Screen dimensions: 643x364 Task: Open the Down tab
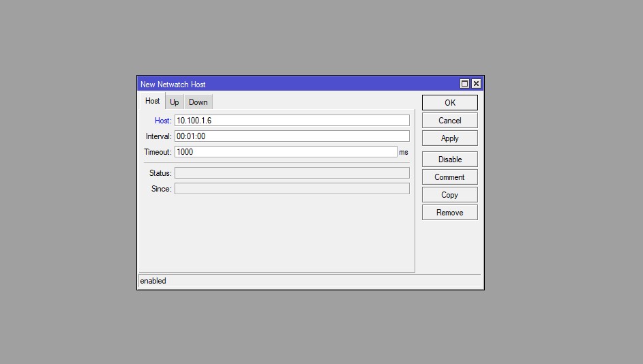tap(198, 102)
